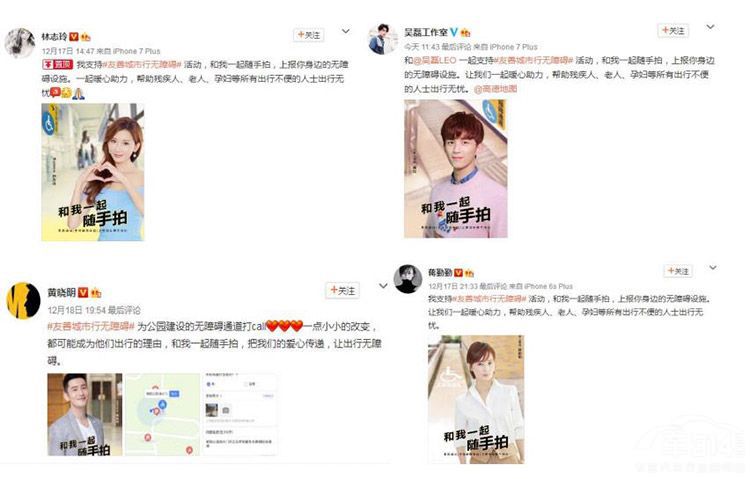The width and height of the screenshot is (750, 479).
Task: Open 蒋勤勤's profile avatar
Action: pos(408,279)
